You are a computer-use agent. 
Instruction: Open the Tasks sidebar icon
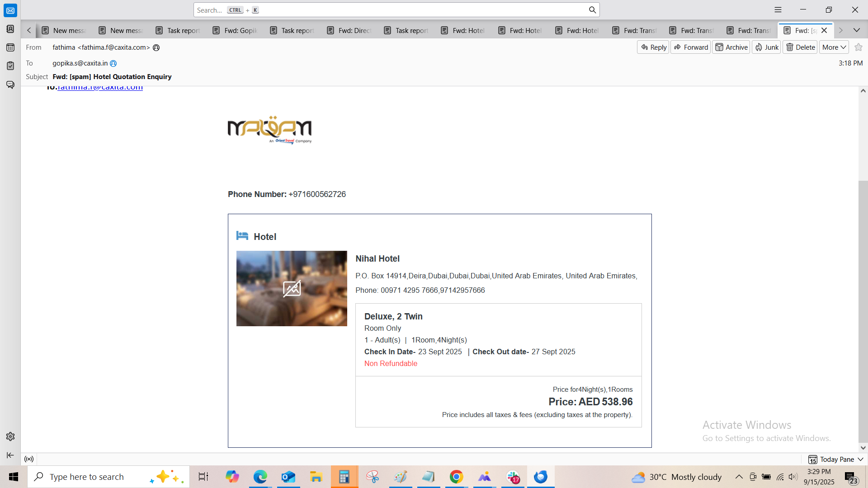[x=10, y=66]
